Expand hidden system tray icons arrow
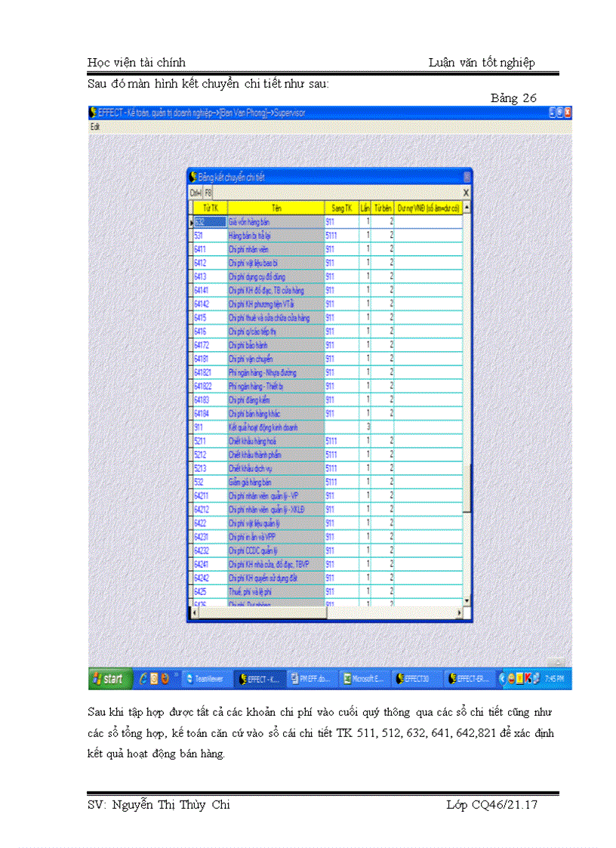Screen dimensions: 616x848 [x=502, y=679]
